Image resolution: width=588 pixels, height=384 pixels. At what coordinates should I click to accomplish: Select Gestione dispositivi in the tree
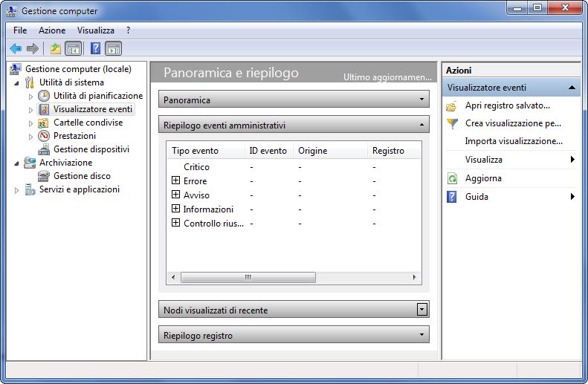point(91,149)
